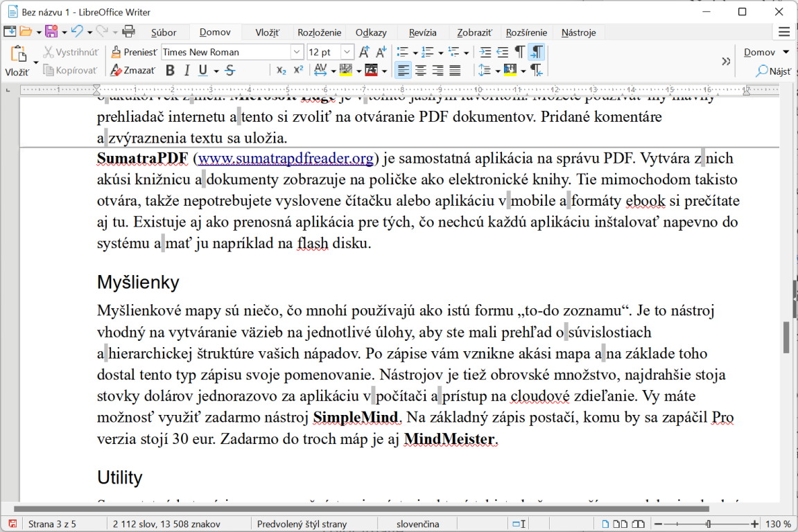The width and height of the screenshot is (798, 532).
Task: Click the strikethrough icon
Action: (x=230, y=70)
